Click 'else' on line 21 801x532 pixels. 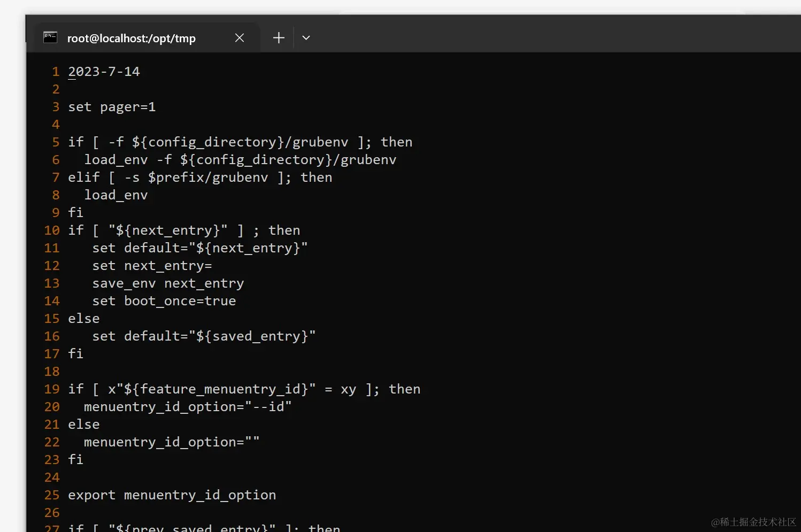(x=84, y=425)
